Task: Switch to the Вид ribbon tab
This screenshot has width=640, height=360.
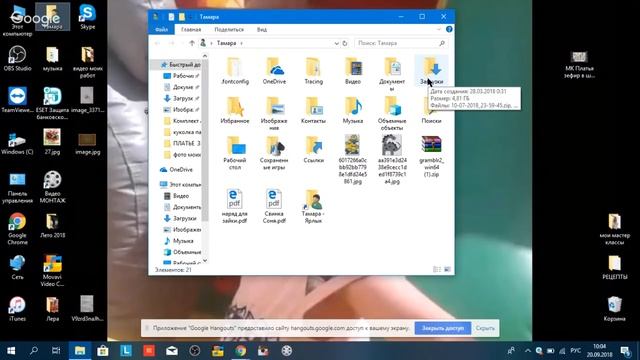Action: click(x=262, y=29)
